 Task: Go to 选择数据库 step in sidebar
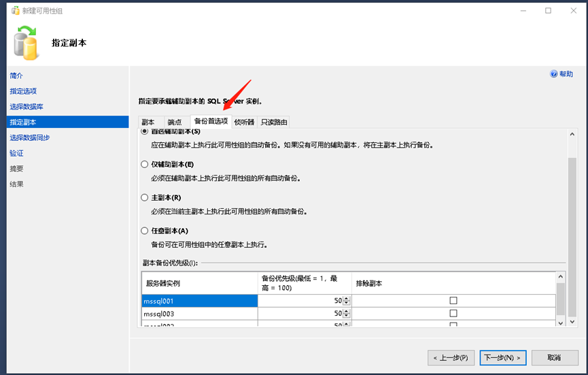(27, 107)
